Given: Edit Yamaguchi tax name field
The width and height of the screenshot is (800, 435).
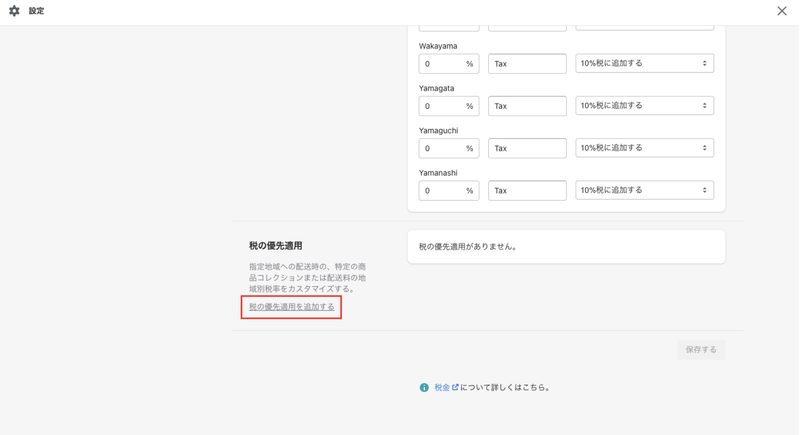Looking at the screenshot, I should [x=527, y=148].
